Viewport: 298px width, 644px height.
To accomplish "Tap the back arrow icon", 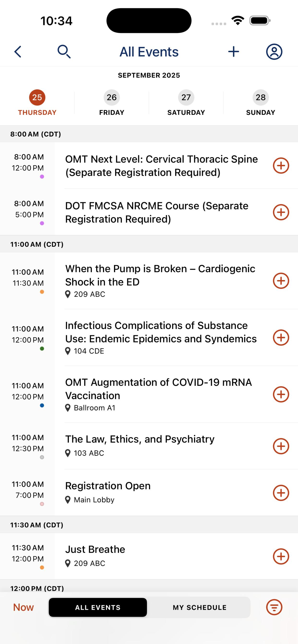I will (18, 52).
